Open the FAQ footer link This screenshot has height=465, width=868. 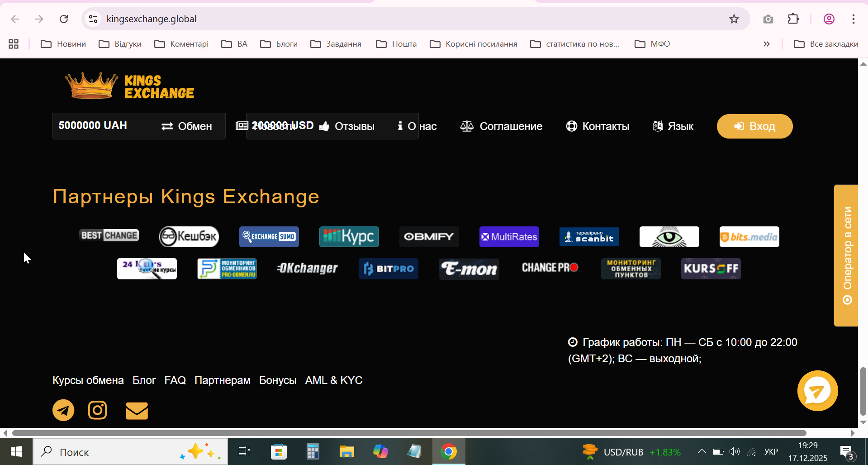[175, 380]
